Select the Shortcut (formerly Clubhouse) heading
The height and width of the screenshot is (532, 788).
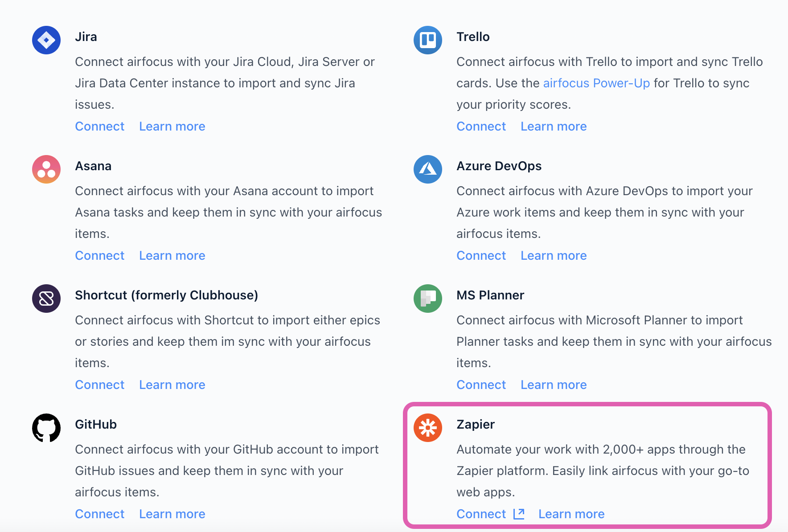click(x=166, y=295)
